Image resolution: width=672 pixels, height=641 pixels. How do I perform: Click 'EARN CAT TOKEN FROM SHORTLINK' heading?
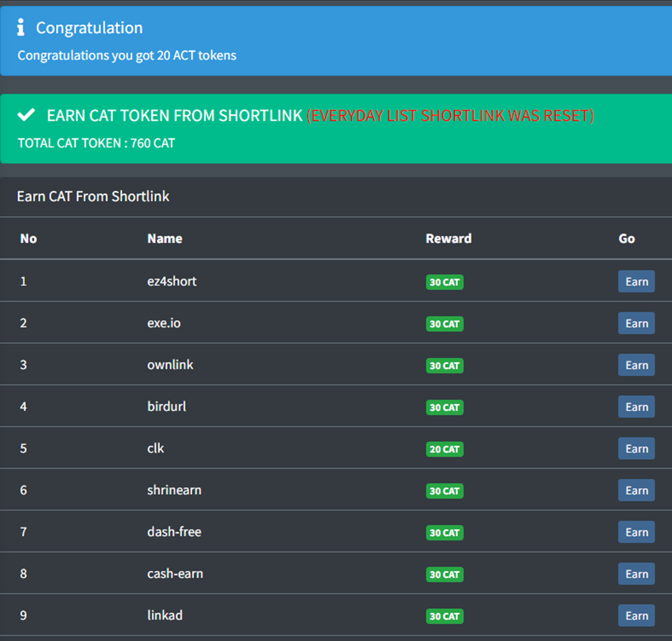(174, 115)
